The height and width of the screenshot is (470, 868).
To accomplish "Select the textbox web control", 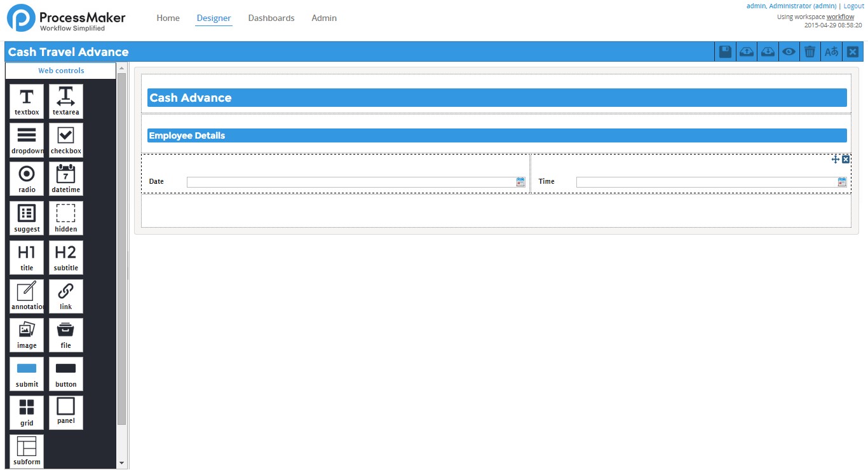I will (x=26, y=100).
